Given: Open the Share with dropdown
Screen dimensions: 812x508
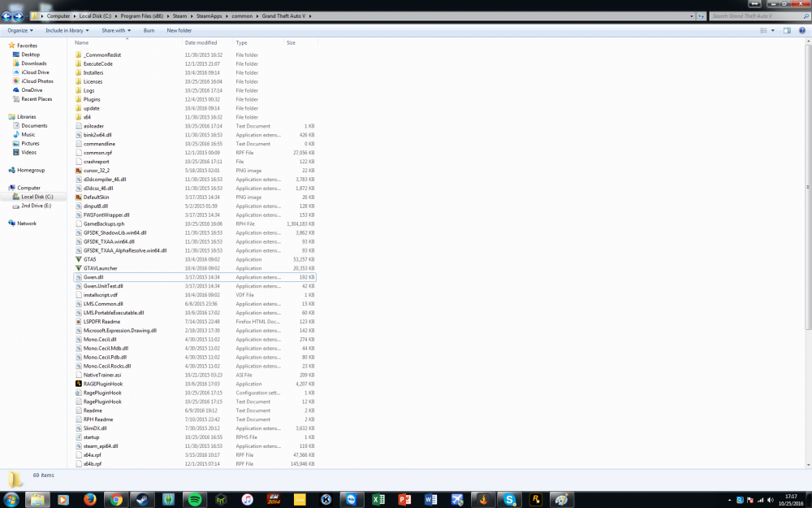Looking at the screenshot, I should pos(116,31).
